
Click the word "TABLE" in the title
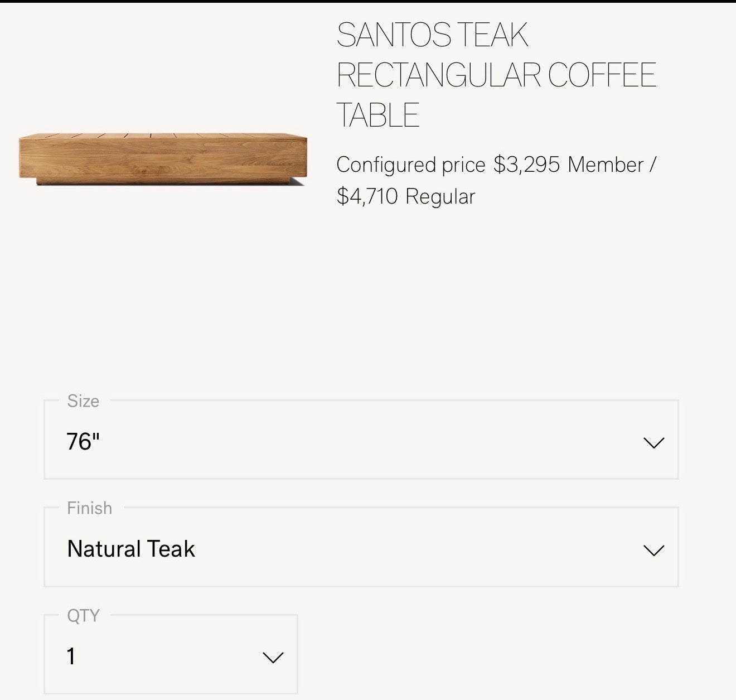378,115
